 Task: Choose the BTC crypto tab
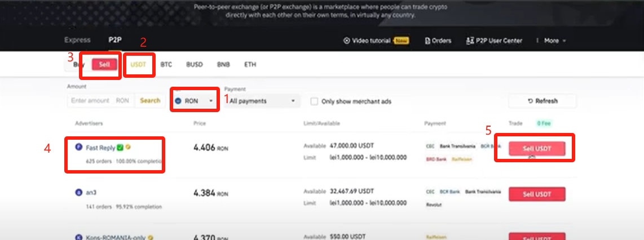tap(166, 65)
